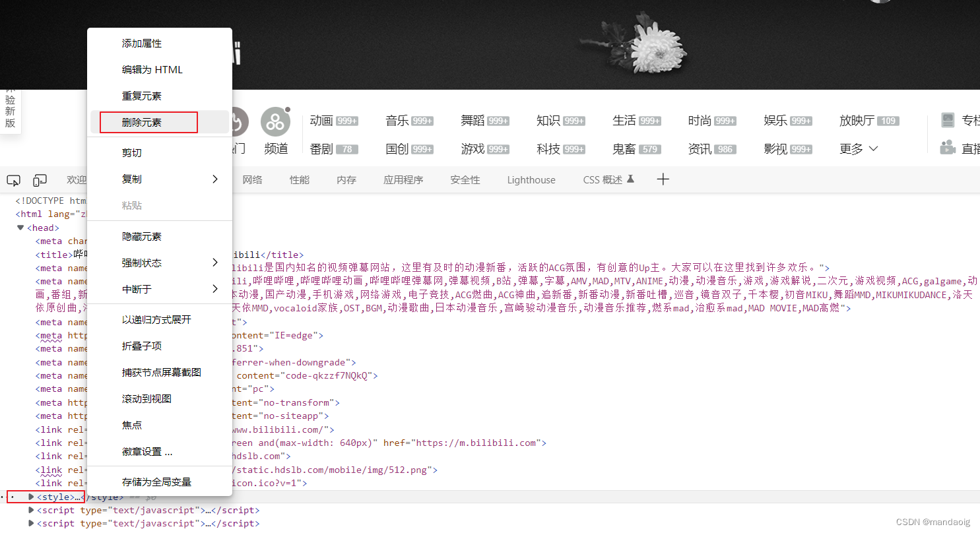Click the flask icon beside CSS 概述

pyautogui.click(x=630, y=179)
